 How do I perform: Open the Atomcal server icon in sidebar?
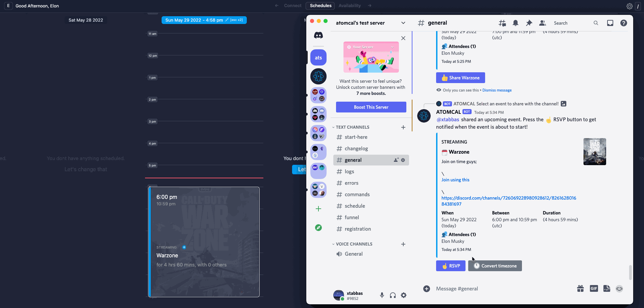click(318, 76)
